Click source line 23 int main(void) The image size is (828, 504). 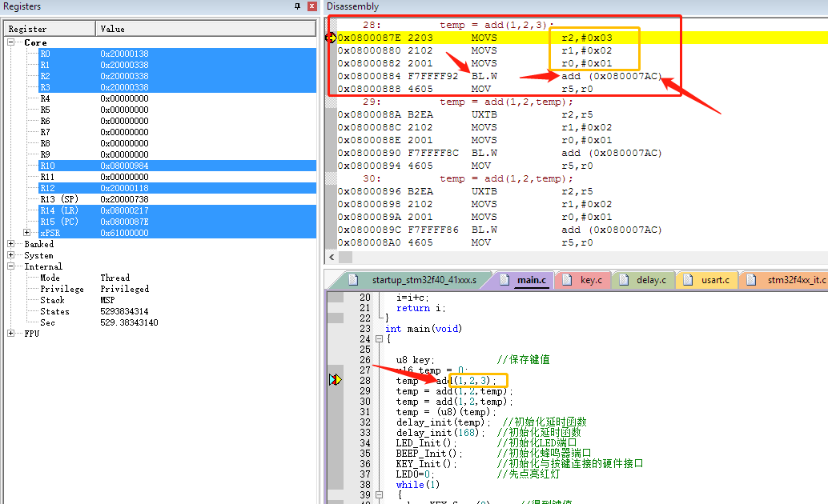[x=424, y=329]
